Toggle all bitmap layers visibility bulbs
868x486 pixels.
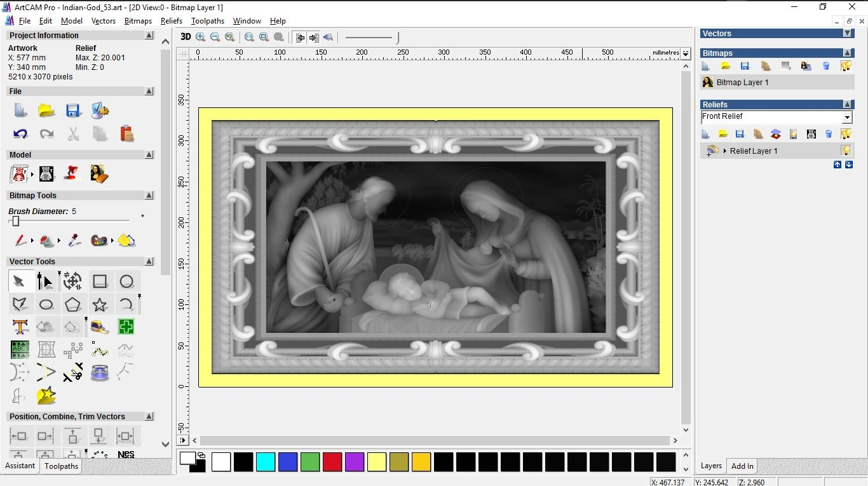click(846, 66)
